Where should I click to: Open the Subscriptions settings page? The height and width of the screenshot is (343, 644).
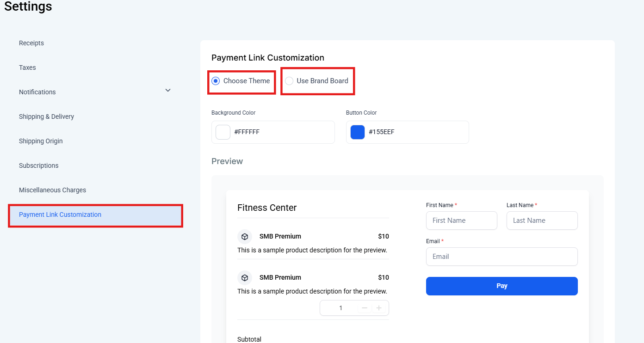(39, 165)
